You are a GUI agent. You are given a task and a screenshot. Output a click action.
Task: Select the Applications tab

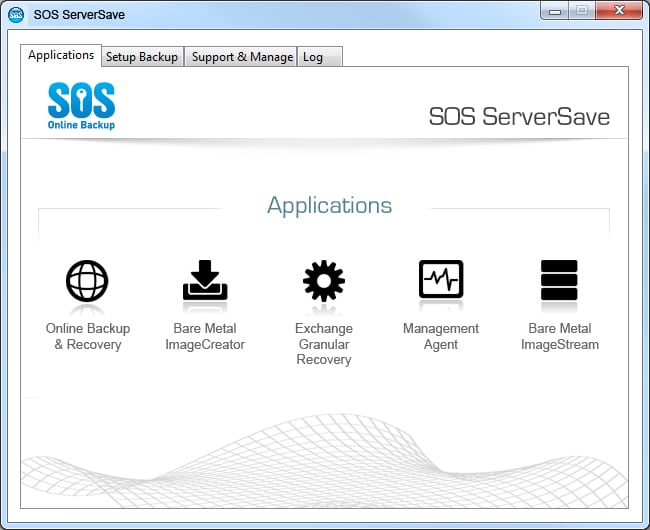click(61, 55)
